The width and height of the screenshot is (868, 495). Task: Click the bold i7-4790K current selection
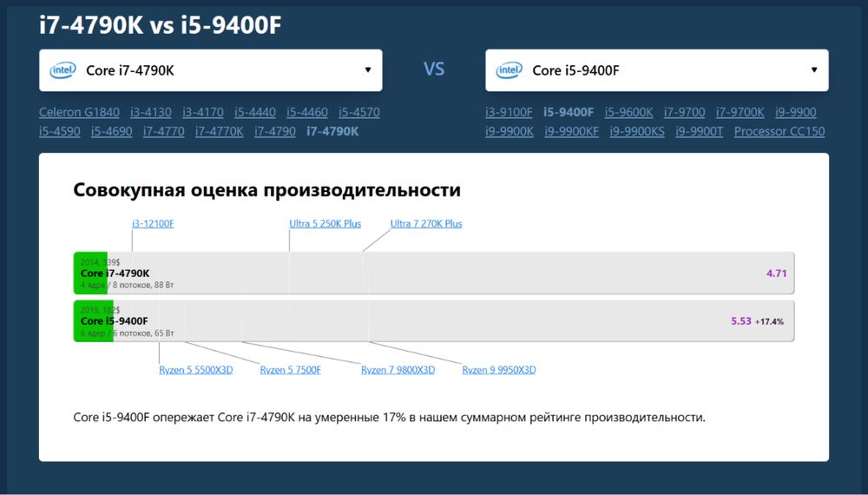tap(332, 132)
